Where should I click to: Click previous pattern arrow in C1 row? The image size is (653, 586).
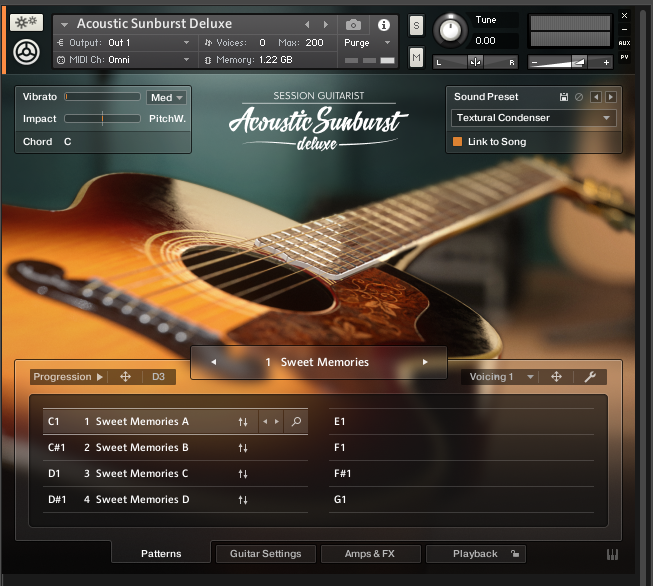(x=265, y=421)
